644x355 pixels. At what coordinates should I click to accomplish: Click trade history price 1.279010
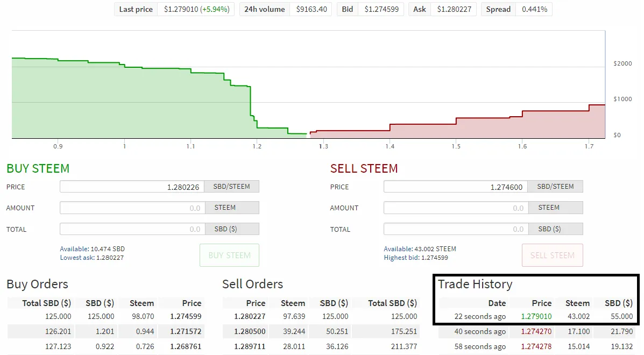pos(536,316)
